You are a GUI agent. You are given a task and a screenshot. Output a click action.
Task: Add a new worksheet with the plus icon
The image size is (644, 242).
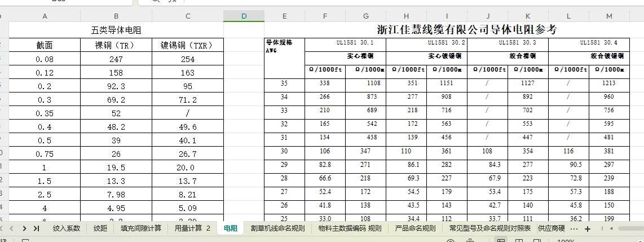tap(588, 228)
